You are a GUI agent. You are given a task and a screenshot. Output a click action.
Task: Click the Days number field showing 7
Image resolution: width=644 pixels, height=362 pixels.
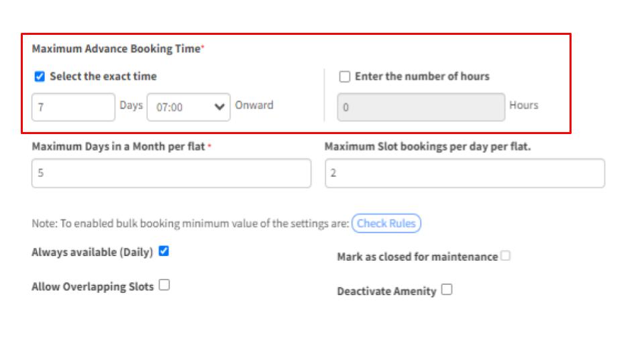[x=73, y=107]
